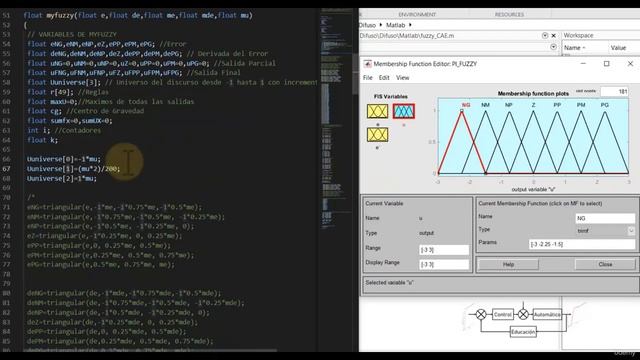Click the 'int i;' code line
Image resolution: width=640 pixels, height=360 pixels.
tap(64, 130)
